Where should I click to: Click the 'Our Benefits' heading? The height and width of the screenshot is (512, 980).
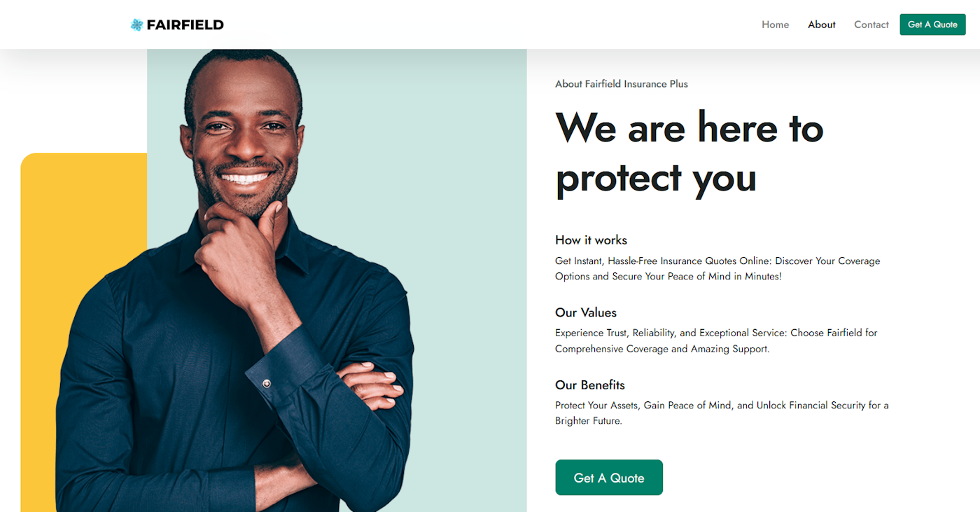click(x=590, y=385)
